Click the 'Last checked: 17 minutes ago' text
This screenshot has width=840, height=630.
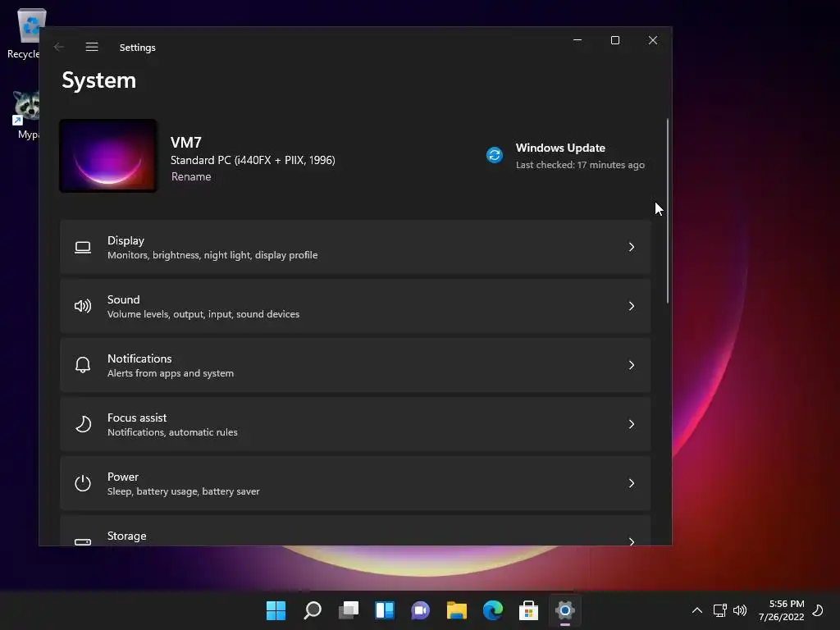click(x=580, y=165)
